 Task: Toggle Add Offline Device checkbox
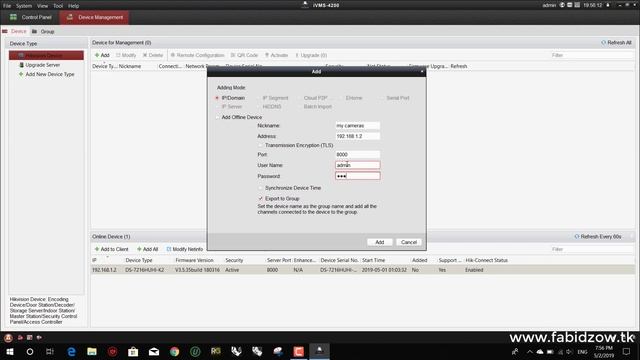click(x=218, y=117)
